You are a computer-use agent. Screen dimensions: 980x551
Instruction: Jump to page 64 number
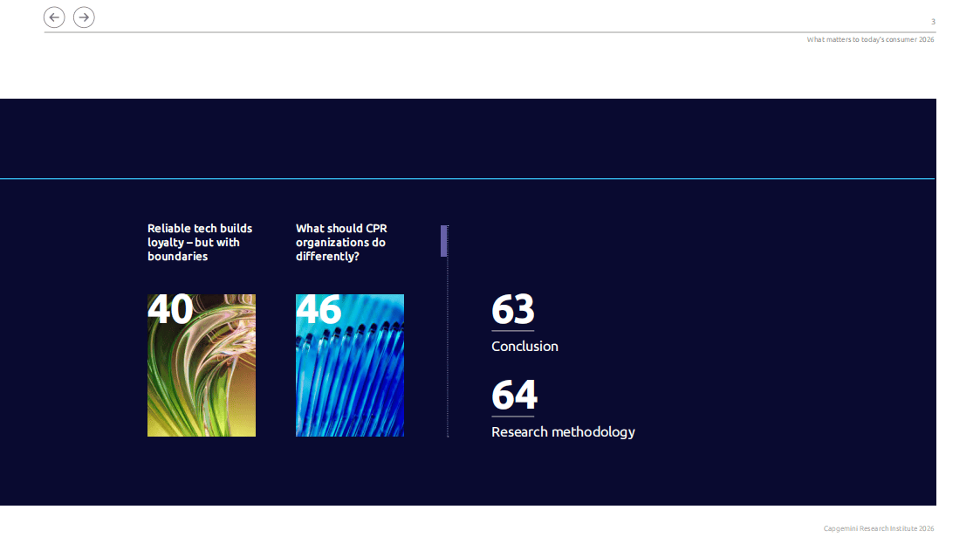coord(514,396)
